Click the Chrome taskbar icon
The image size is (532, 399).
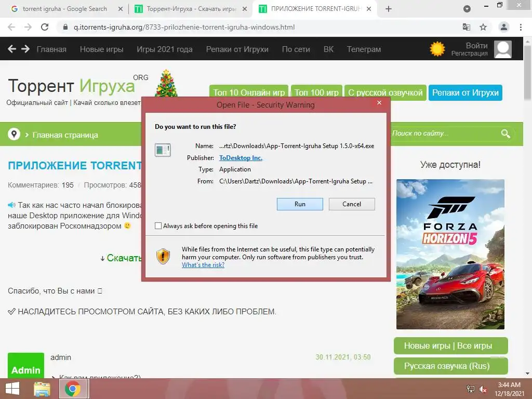click(x=73, y=389)
